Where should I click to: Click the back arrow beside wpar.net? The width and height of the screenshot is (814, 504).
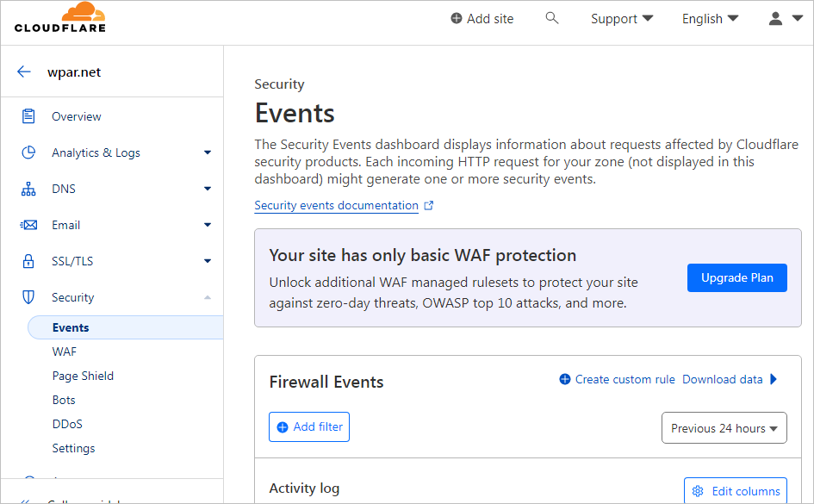click(x=24, y=72)
